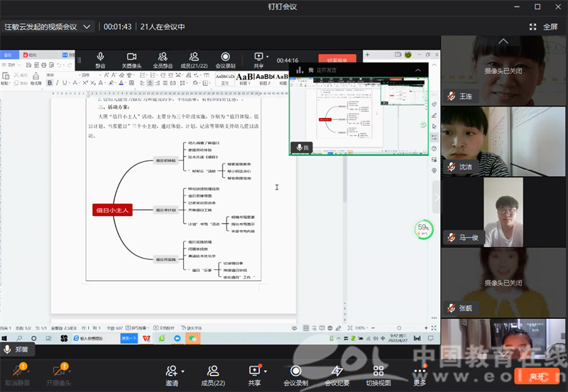Select 沈洁's video thumbnail
Image resolution: width=568 pixels, height=392 pixels.
(x=503, y=140)
